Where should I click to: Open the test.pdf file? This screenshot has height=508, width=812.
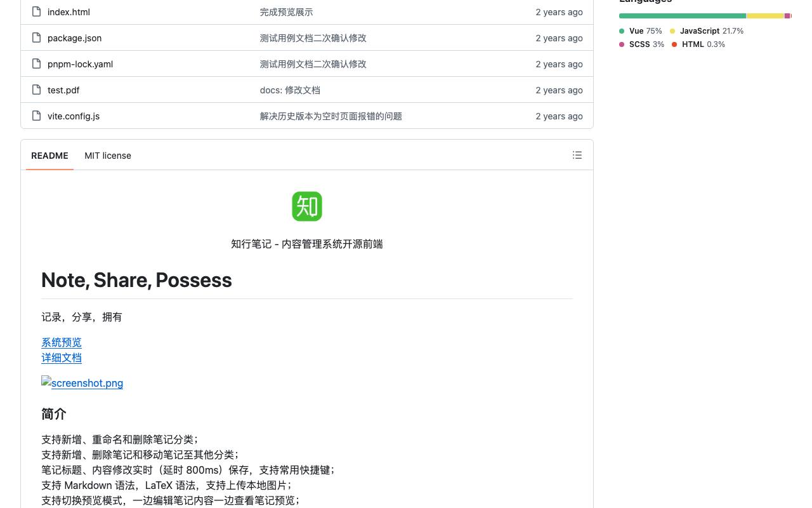click(x=63, y=90)
